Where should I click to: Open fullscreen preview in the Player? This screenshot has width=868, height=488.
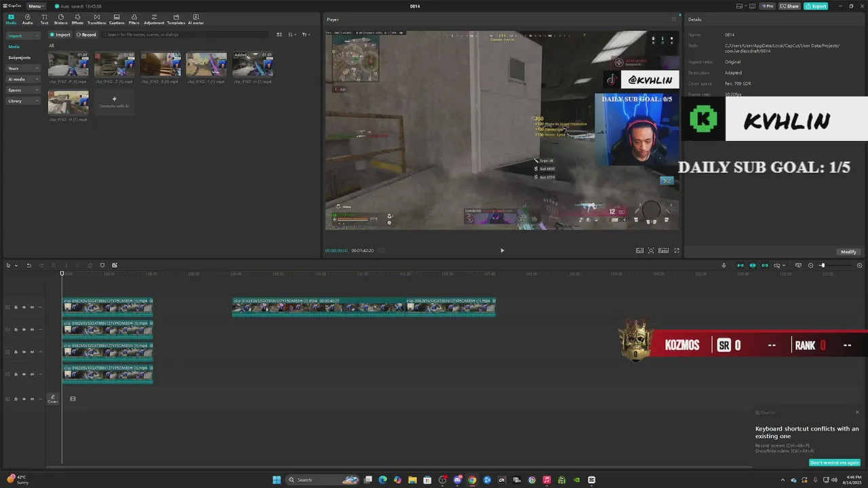[x=676, y=250]
